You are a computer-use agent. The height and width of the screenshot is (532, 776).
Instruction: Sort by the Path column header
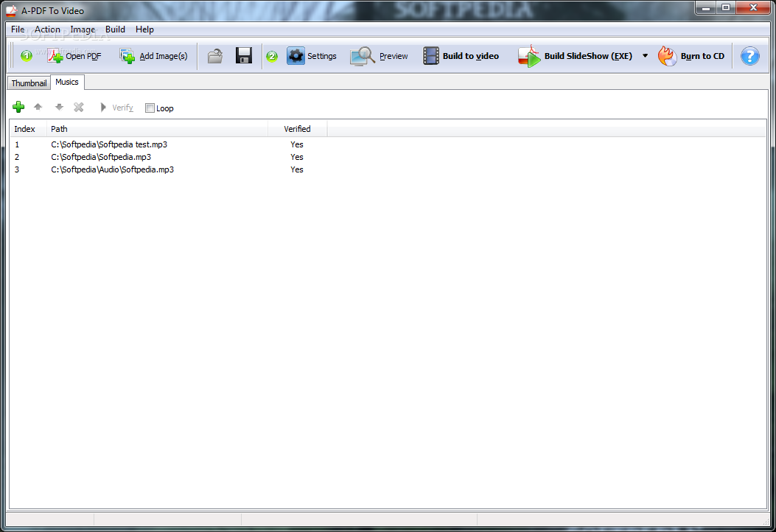tap(158, 129)
